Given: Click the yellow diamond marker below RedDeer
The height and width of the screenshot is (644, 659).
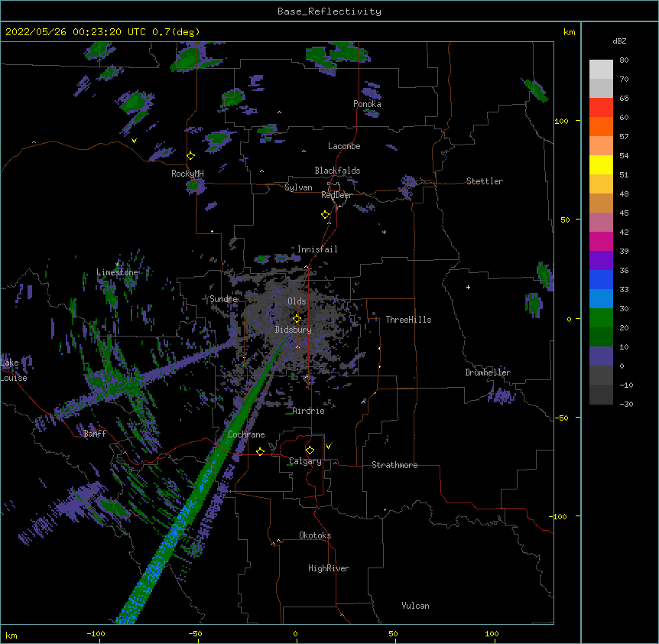Looking at the screenshot, I should pyautogui.click(x=326, y=215).
